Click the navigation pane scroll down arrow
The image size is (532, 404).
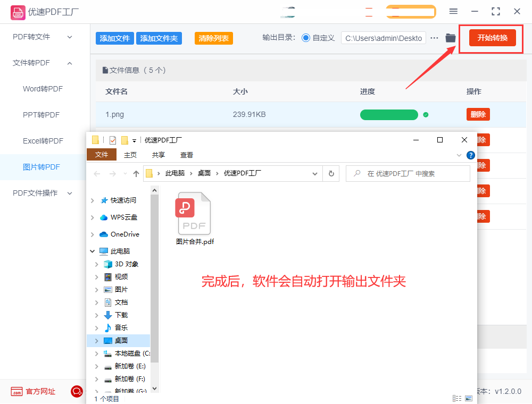pos(154,389)
